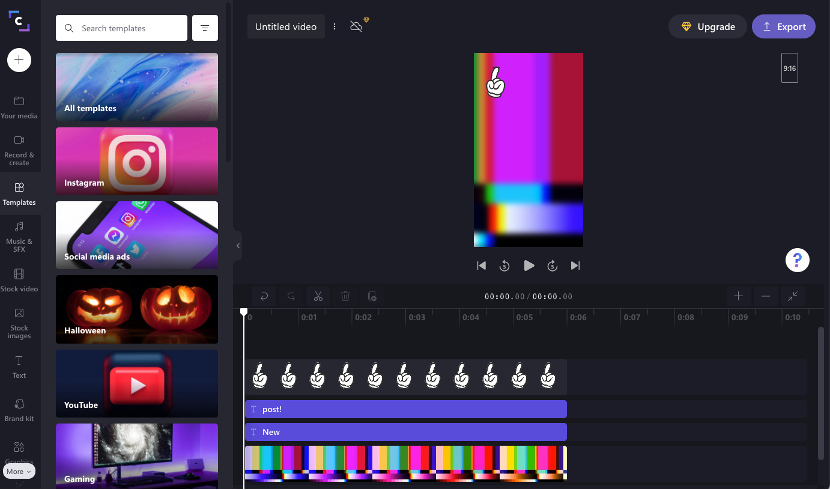Open Instagram templates category
Screen dimensions: 830x490
(x=137, y=161)
